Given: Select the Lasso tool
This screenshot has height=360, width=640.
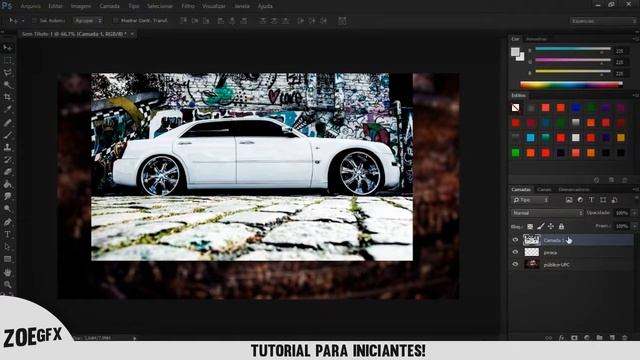Looking at the screenshot, I should [8, 73].
